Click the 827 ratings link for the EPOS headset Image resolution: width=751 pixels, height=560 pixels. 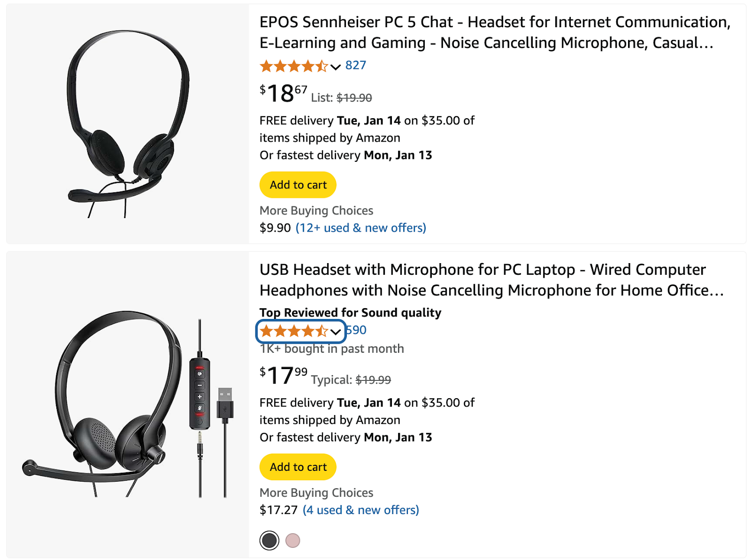point(355,66)
